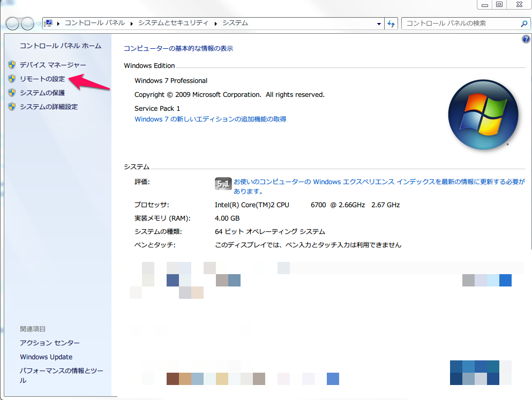Screen dimensions: 532x400
Task: Open help with the blue question mark icon
Action: pos(526,40)
